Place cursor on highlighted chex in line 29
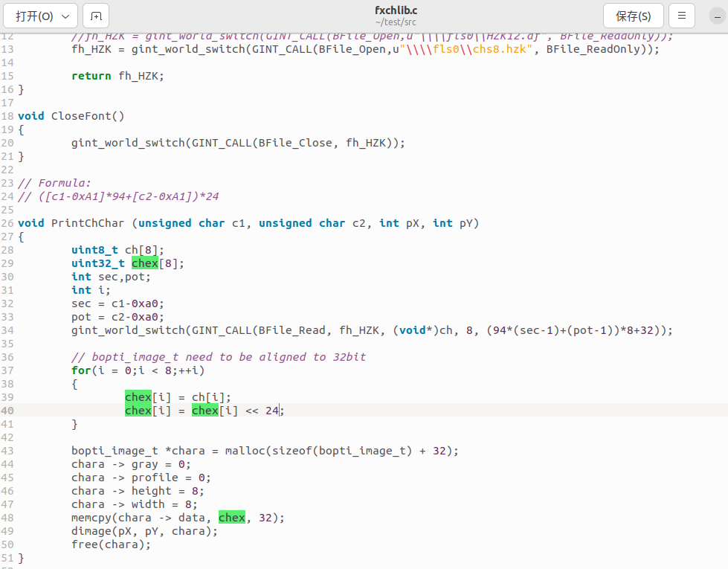This screenshot has width=728, height=569. point(145,263)
